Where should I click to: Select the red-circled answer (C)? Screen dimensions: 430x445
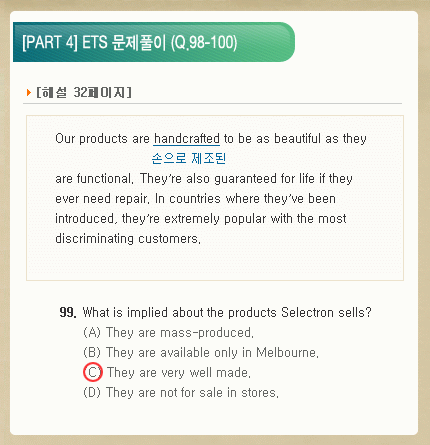coord(92,372)
